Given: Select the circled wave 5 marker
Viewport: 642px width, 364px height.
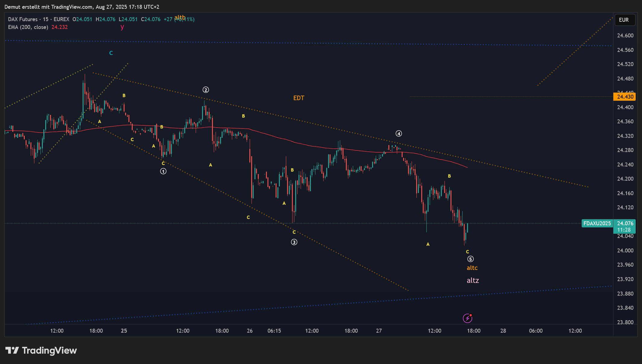Looking at the screenshot, I should (x=470, y=259).
